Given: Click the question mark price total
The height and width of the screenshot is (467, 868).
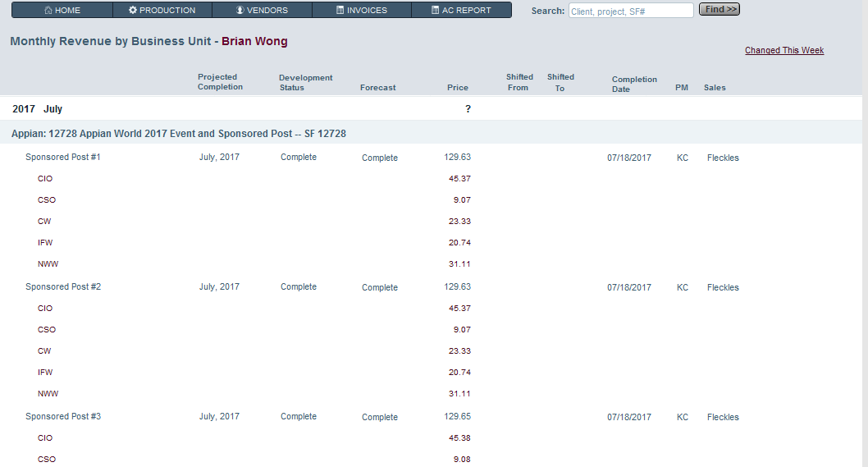Looking at the screenshot, I should click(468, 109).
